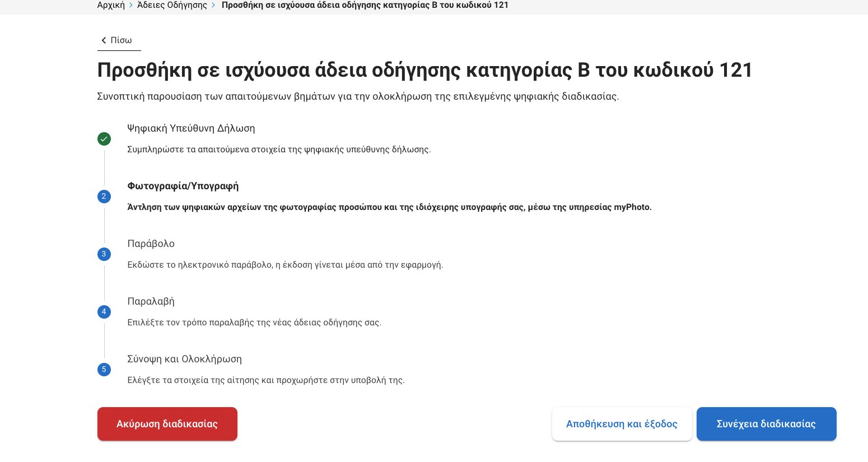
Task: Select the Σύνοψη και Ολοκλήρωση step heading
Action: tap(184, 359)
